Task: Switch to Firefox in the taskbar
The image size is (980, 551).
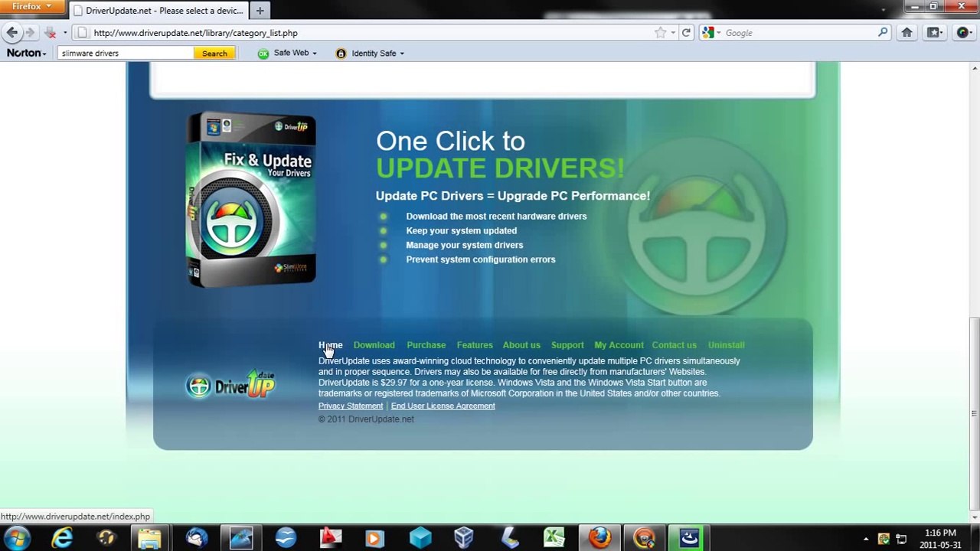Action: point(599,538)
